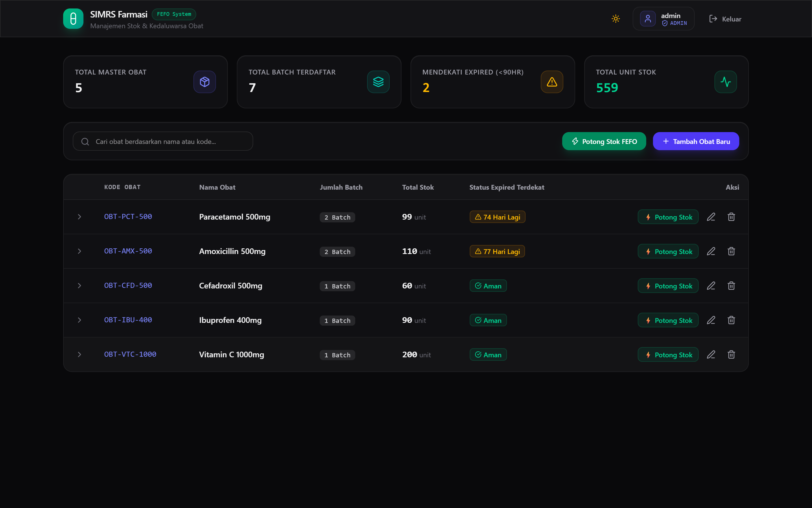Click the Kode Obat column header
The image size is (812, 508).
(x=122, y=187)
